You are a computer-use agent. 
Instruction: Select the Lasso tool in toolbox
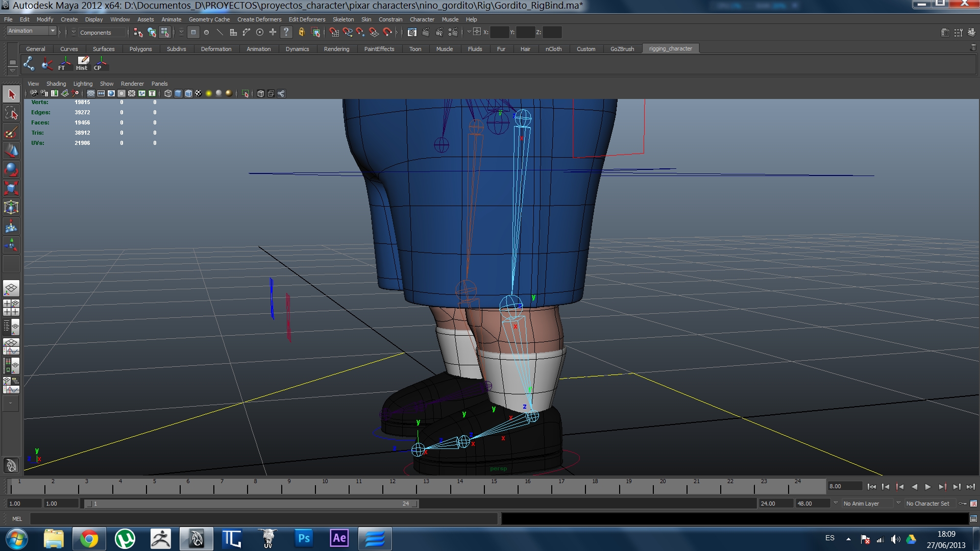pyautogui.click(x=11, y=113)
